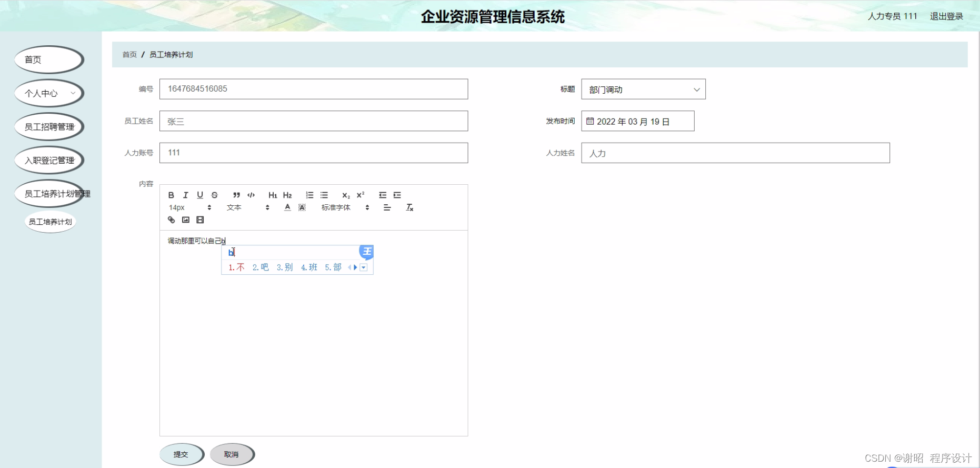
Task: Open the 文本 heading type dropdown
Action: click(x=248, y=207)
